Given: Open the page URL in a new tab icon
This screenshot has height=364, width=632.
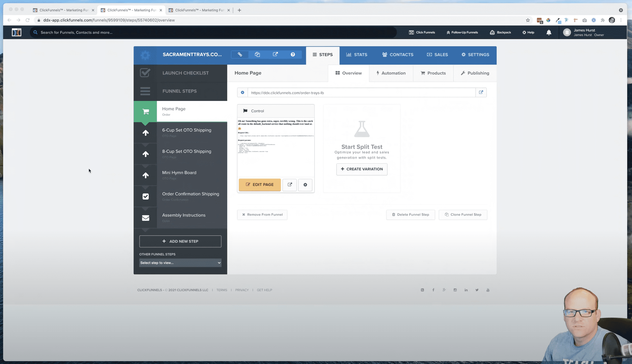Looking at the screenshot, I should 481,92.
